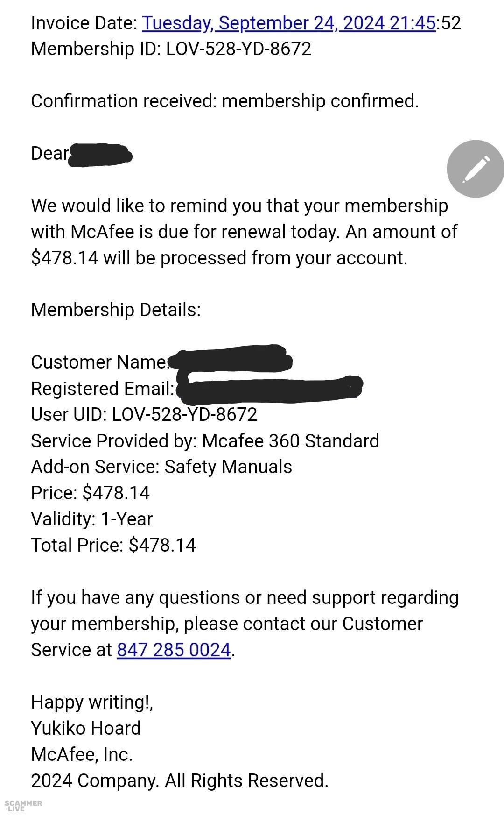Click the 'Add-on Service: Safety Manuals' line
Screen dimensions: 504x816
tap(161, 467)
